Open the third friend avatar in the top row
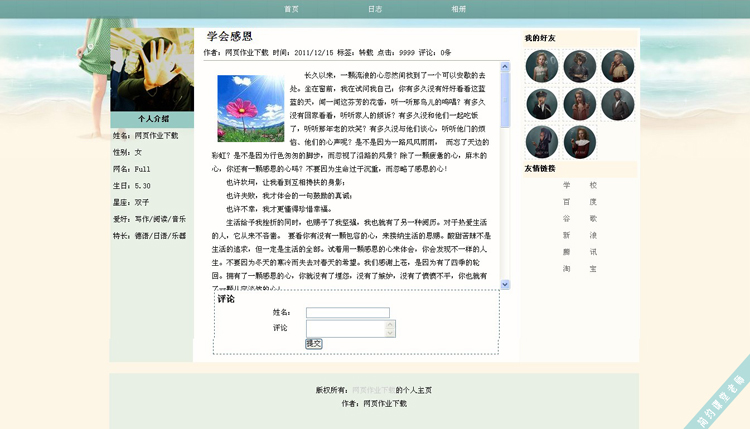The width and height of the screenshot is (750, 429). (x=618, y=66)
